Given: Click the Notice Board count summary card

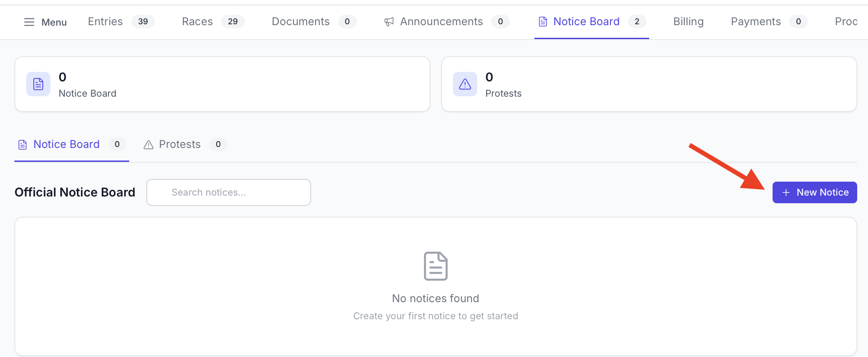Looking at the screenshot, I should coord(222,84).
